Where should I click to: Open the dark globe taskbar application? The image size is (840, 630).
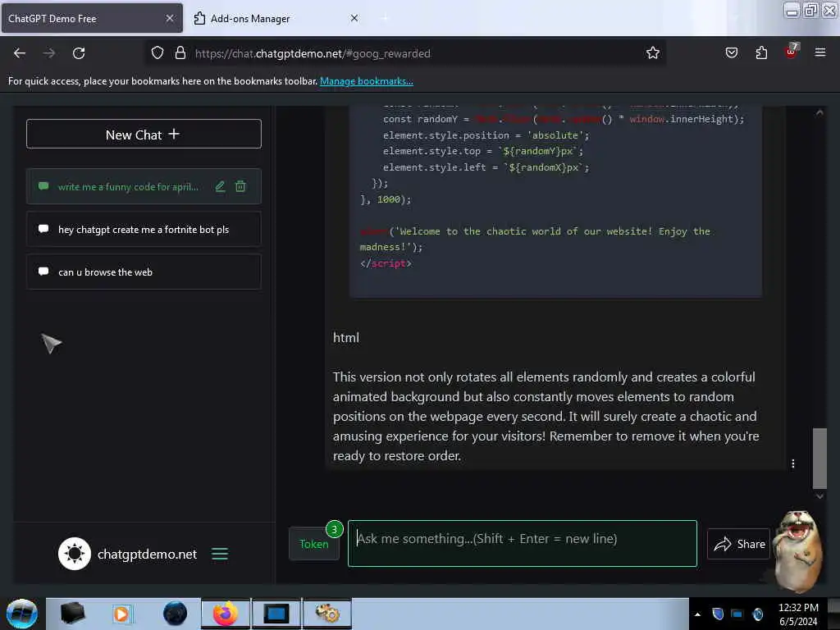[176, 614]
